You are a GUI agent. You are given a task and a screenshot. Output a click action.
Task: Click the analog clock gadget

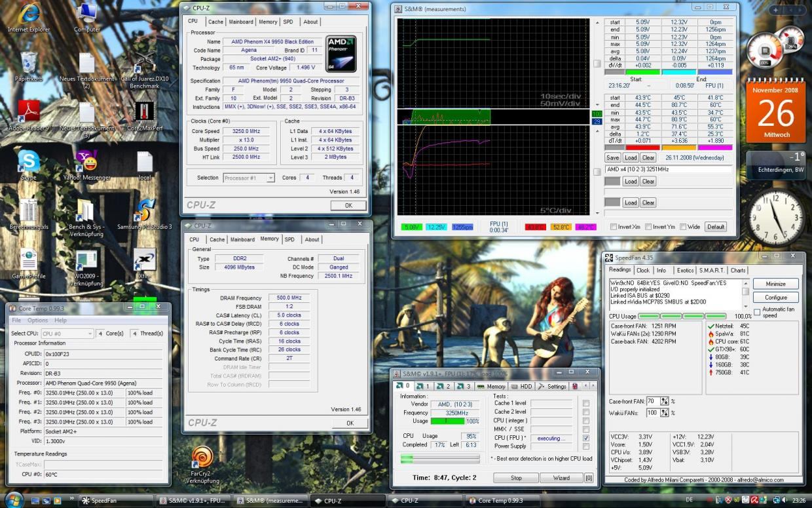pyautogui.click(x=775, y=219)
